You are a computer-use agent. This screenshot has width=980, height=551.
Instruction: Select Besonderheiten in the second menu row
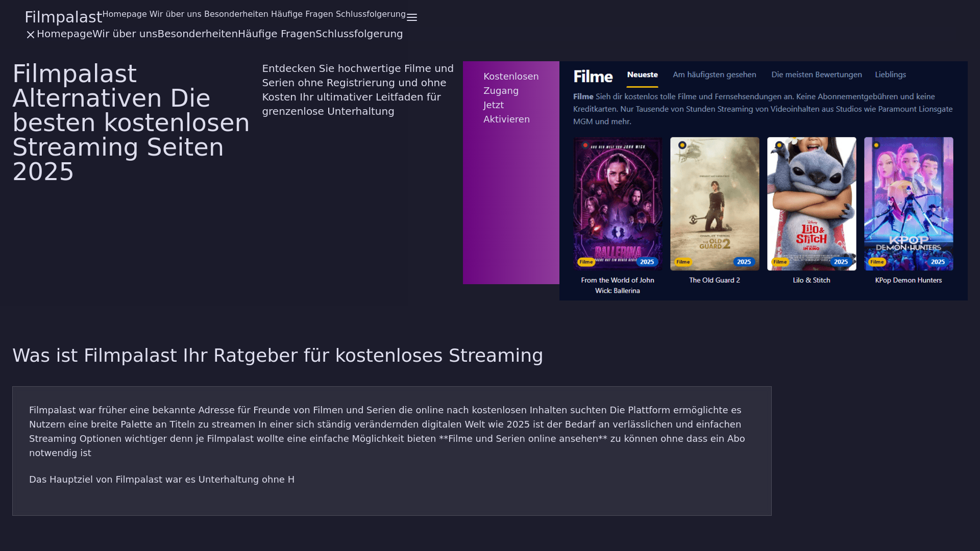pyautogui.click(x=198, y=34)
